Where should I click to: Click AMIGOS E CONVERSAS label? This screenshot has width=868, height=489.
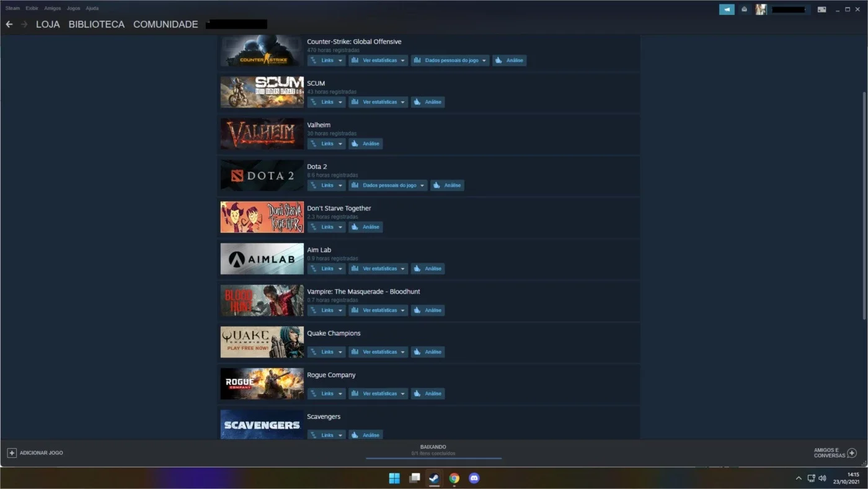tap(830, 453)
